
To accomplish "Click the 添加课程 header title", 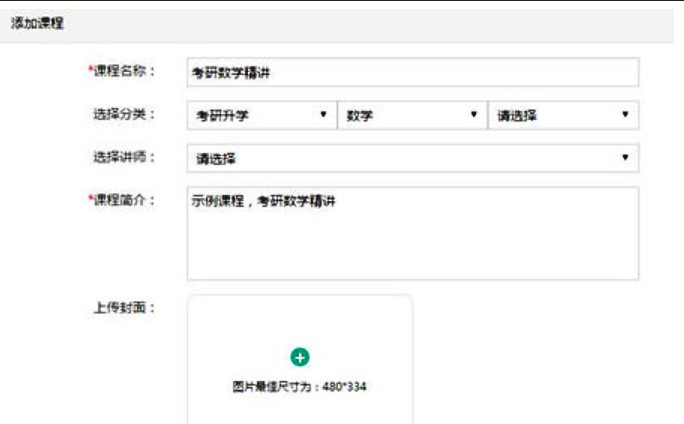I will 38,22.
